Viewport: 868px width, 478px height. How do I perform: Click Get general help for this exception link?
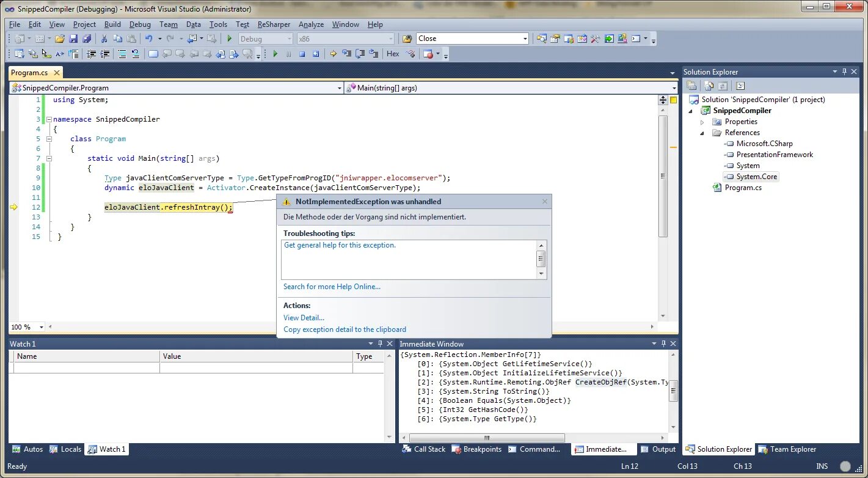click(340, 245)
